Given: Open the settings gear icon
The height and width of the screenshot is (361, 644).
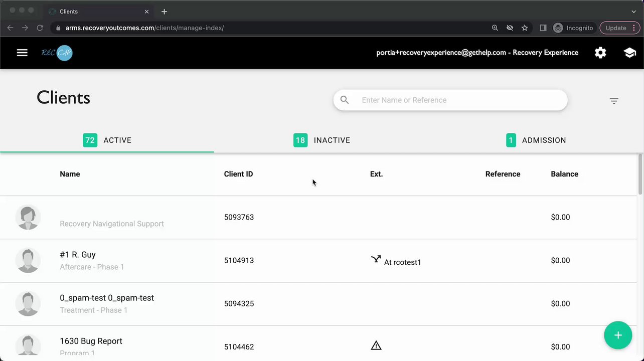Looking at the screenshot, I should [x=600, y=53].
